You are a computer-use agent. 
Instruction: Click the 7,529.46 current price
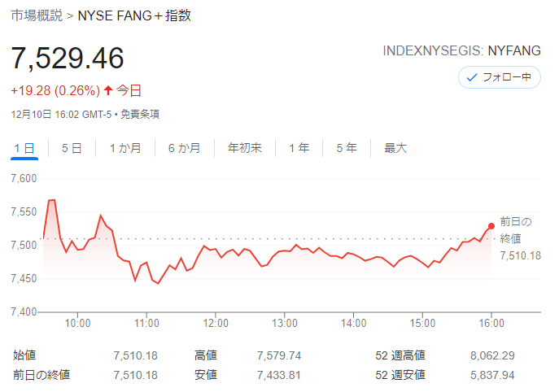coord(68,58)
